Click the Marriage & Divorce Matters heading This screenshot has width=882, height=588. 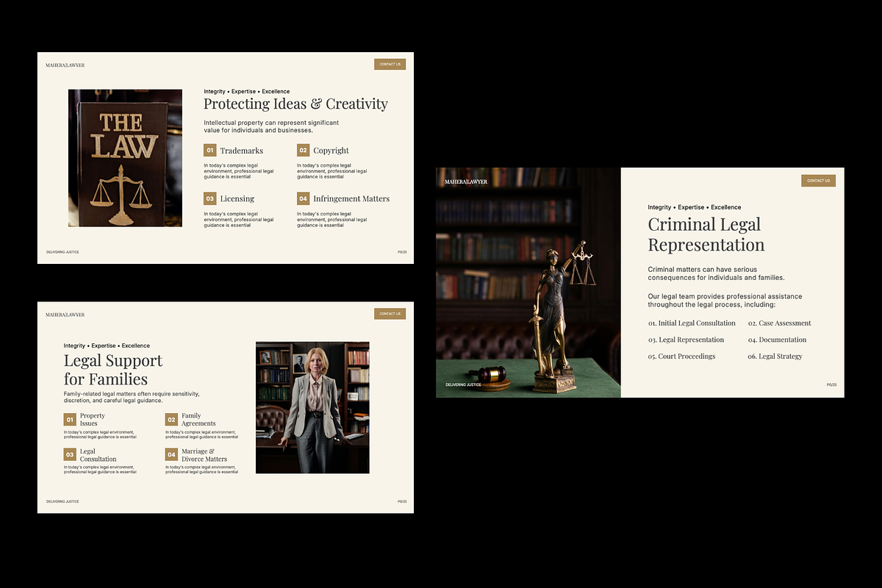click(204, 455)
